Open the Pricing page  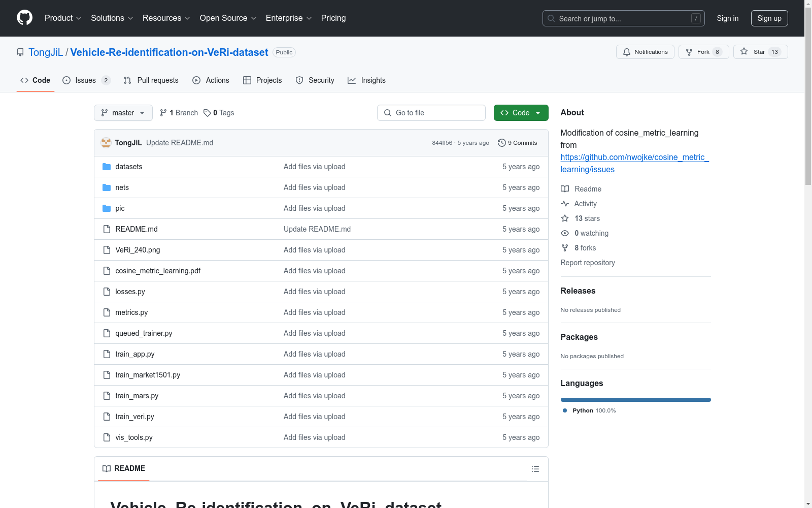(x=333, y=18)
